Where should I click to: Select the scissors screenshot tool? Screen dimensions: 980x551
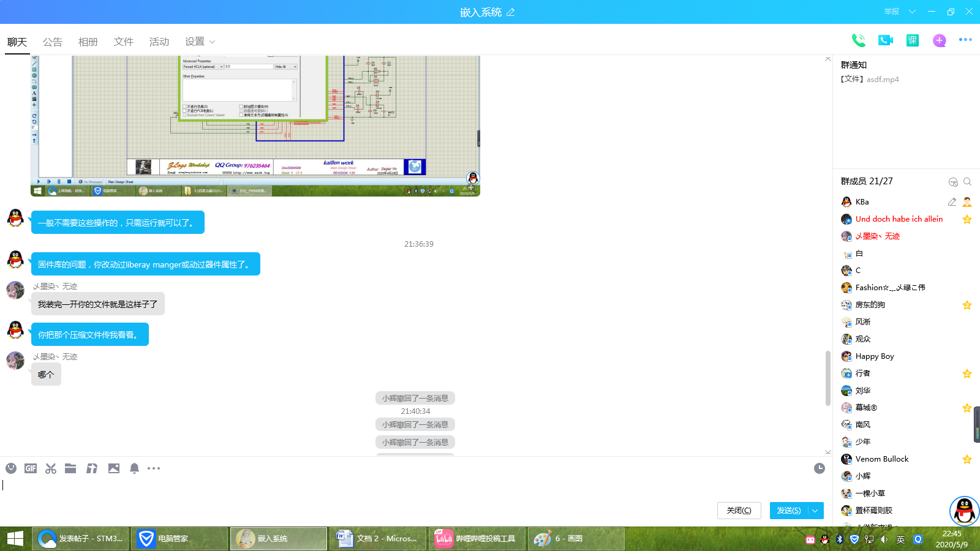point(51,468)
